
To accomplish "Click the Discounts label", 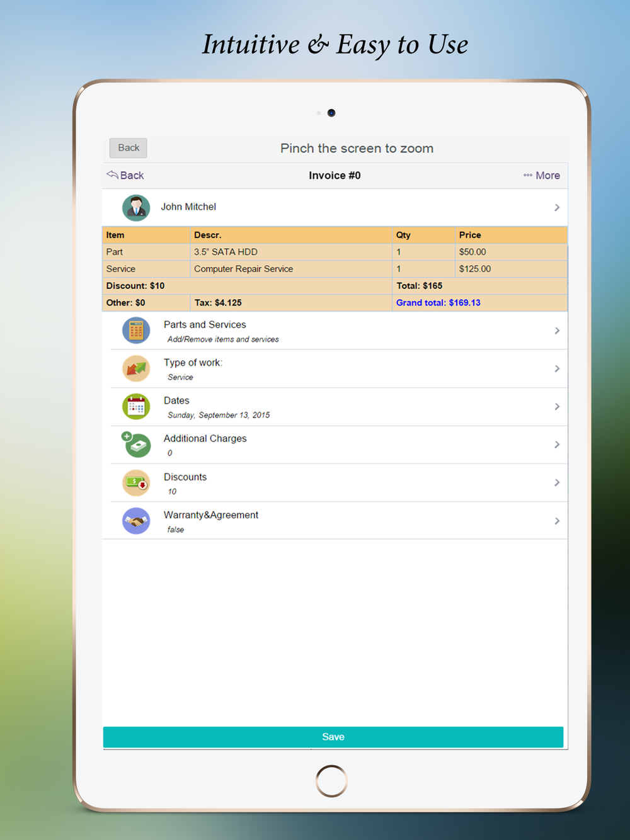I will 185,477.
